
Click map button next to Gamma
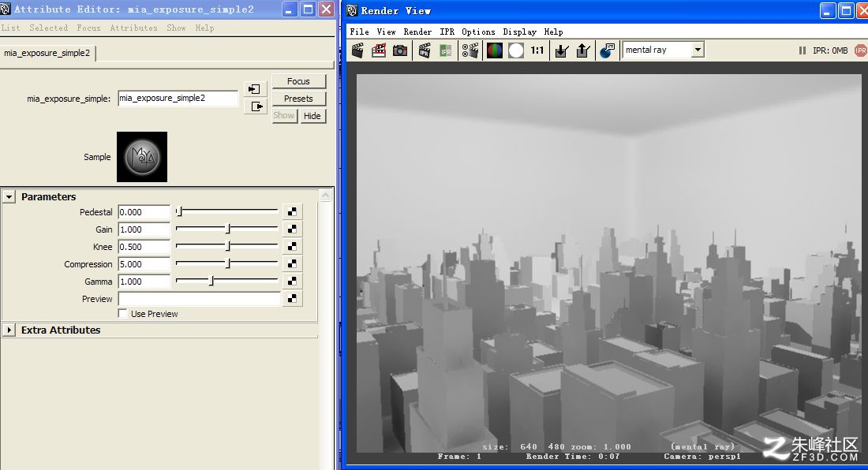click(x=292, y=282)
